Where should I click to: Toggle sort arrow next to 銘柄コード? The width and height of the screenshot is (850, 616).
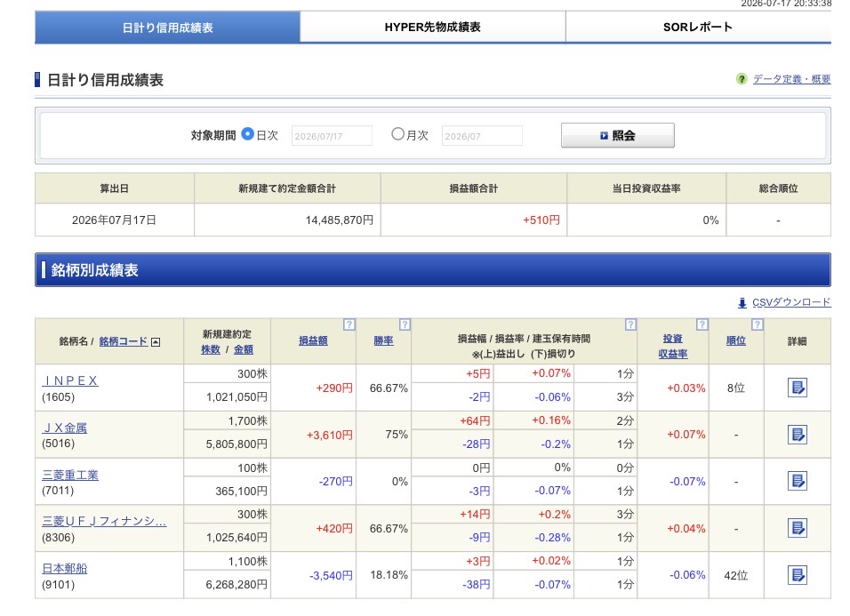(x=156, y=342)
